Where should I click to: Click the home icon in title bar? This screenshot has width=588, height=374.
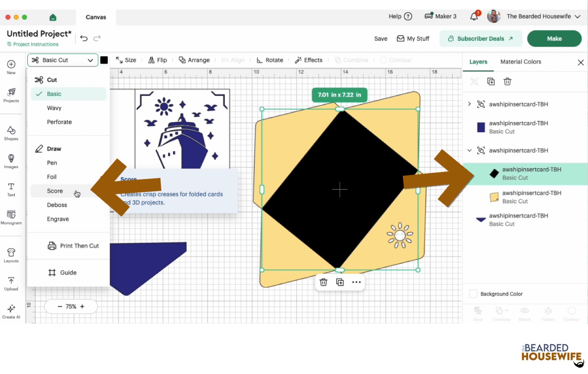(53, 17)
